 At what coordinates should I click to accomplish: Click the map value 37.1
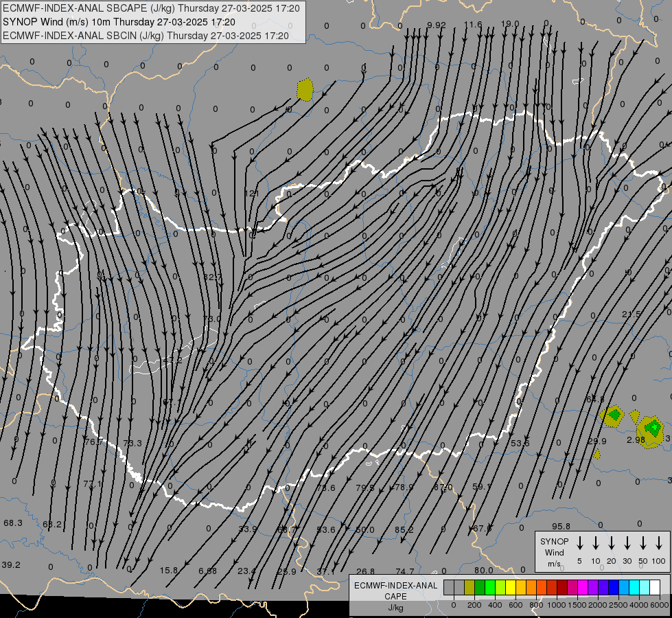[x=326, y=572]
